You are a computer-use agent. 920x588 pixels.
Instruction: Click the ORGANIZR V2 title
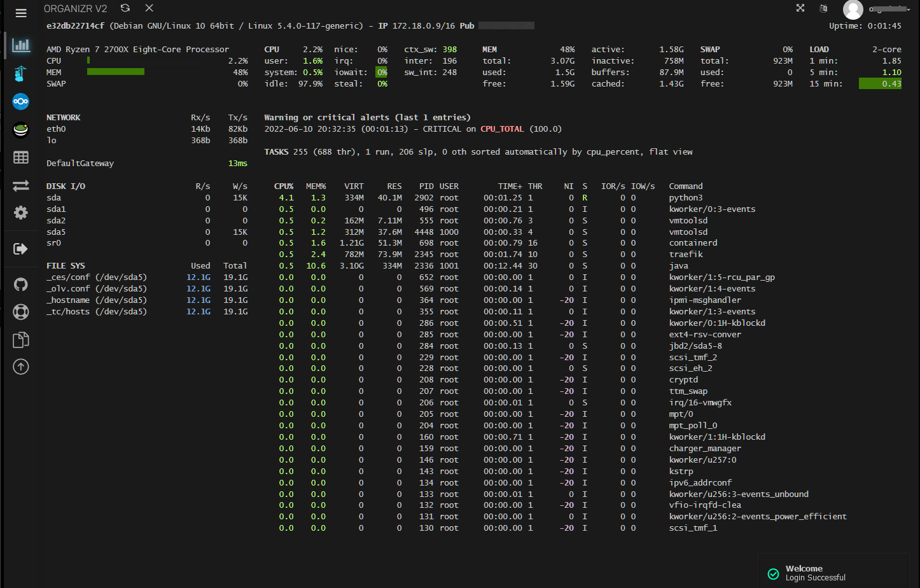[75, 8]
